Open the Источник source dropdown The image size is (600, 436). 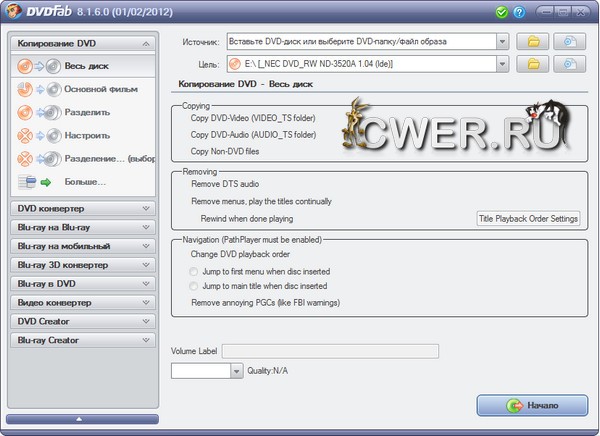(x=502, y=41)
